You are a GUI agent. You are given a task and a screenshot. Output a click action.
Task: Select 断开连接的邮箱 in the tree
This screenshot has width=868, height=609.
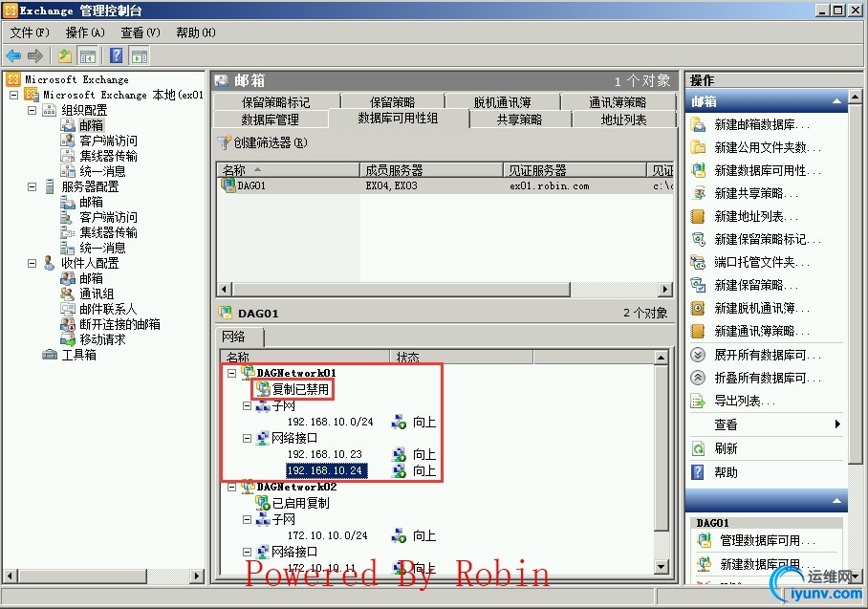(x=119, y=324)
